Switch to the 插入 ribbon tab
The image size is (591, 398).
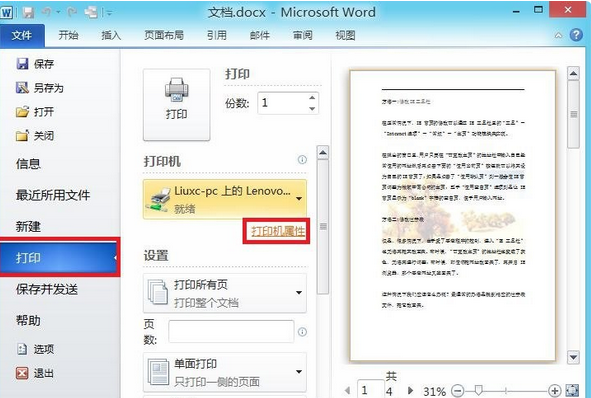click(111, 35)
